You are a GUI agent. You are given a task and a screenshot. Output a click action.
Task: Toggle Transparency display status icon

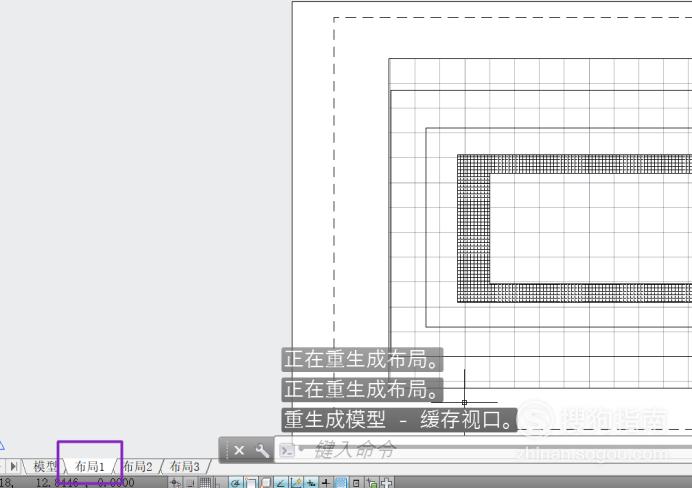(341, 483)
